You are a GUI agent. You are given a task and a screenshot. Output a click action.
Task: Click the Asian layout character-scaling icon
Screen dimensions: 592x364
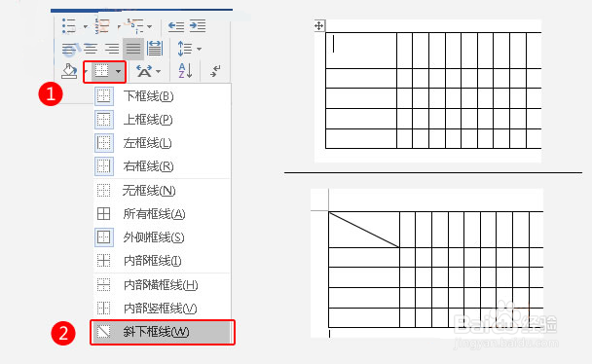(144, 71)
